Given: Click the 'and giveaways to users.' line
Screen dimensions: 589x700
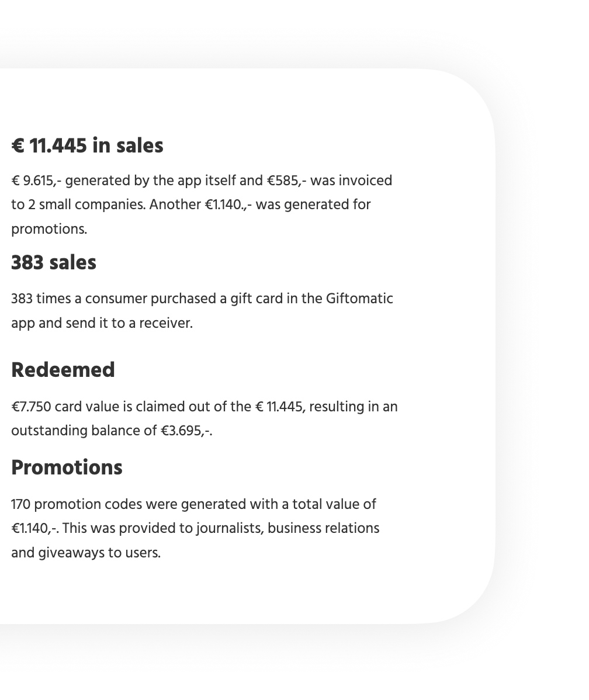Looking at the screenshot, I should (86, 553).
